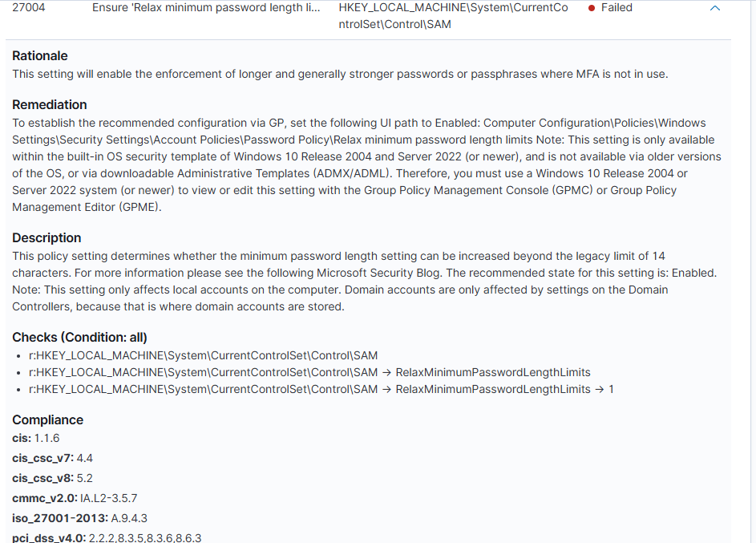Click the cis_csc_v7 4.4 compliance entry
This screenshot has width=756, height=543.
coord(52,458)
